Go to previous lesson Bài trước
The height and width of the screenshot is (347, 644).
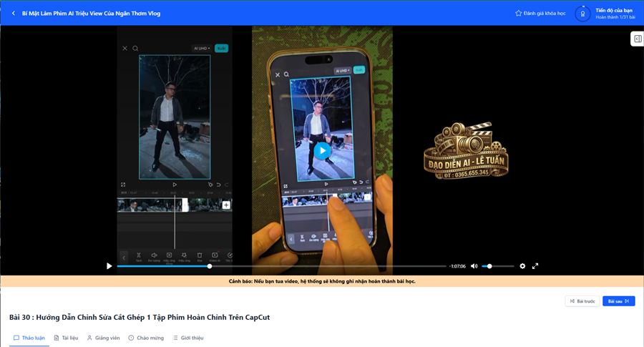coord(582,301)
